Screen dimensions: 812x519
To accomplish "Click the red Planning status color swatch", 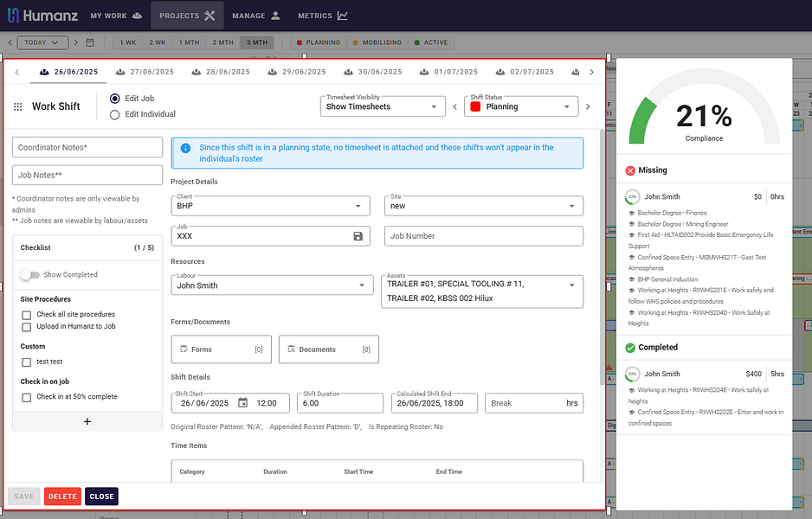I will click(x=475, y=106).
